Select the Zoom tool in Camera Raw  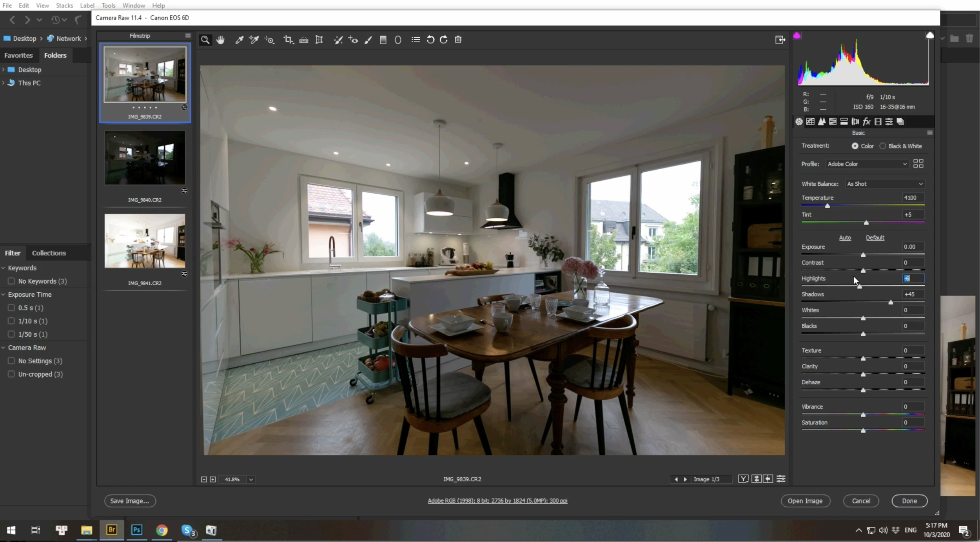[205, 40]
